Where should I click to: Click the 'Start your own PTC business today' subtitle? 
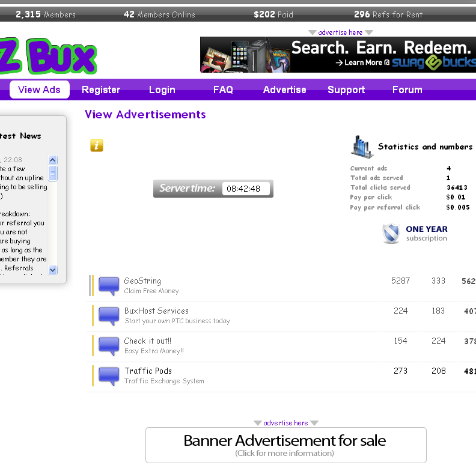pos(177,321)
